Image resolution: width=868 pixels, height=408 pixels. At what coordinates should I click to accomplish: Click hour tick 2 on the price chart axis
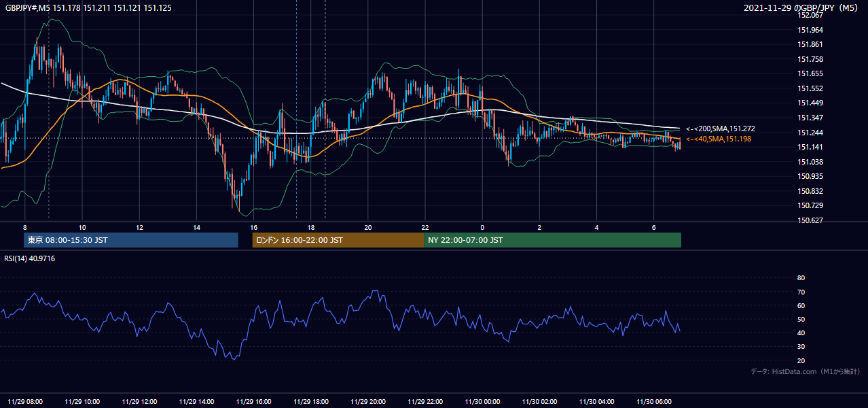pyautogui.click(x=539, y=227)
